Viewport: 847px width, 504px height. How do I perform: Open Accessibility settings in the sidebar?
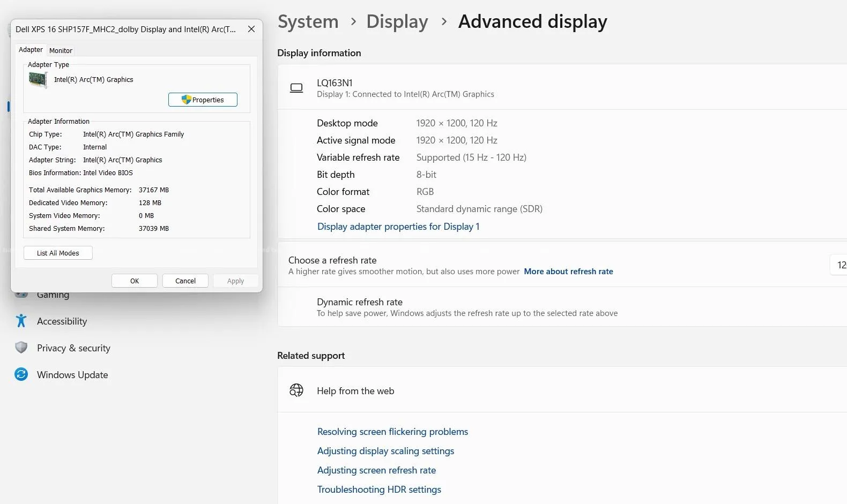pos(62,321)
